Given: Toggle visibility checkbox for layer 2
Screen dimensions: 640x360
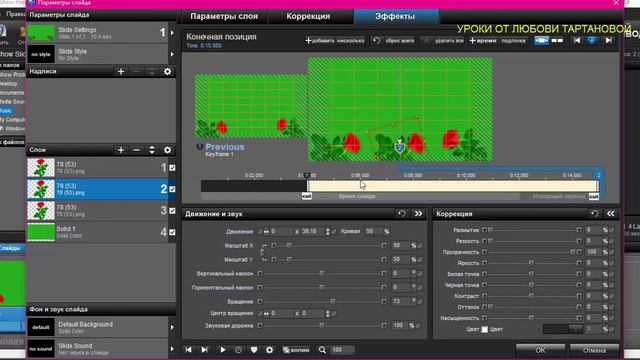Looking at the screenshot, I should [x=172, y=189].
